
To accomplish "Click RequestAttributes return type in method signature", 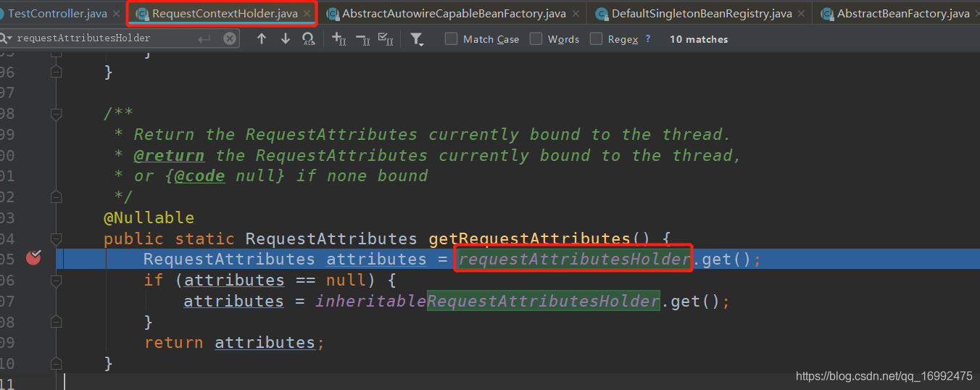I will 331,238.
